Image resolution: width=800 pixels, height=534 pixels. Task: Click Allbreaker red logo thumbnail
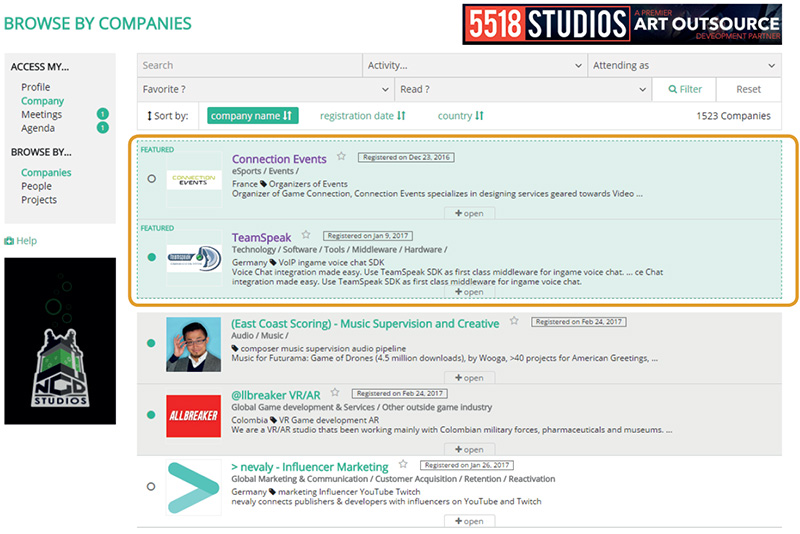[x=193, y=416]
